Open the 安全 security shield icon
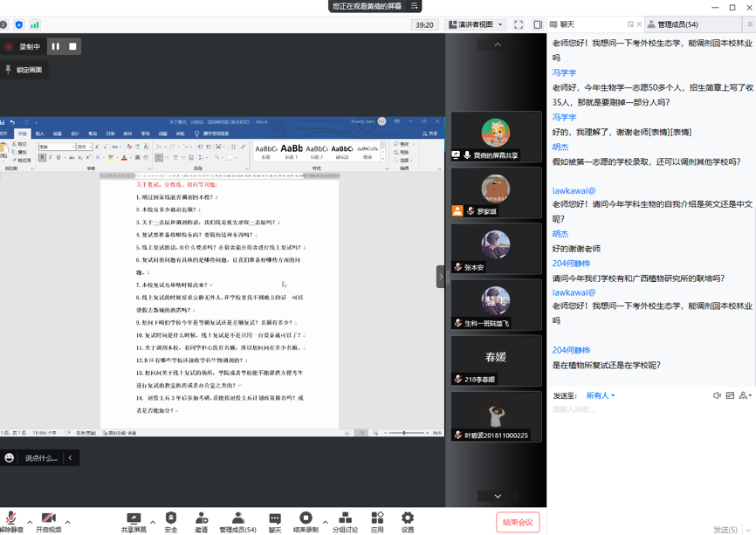This screenshot has width=756, height=535. (171, 521)
